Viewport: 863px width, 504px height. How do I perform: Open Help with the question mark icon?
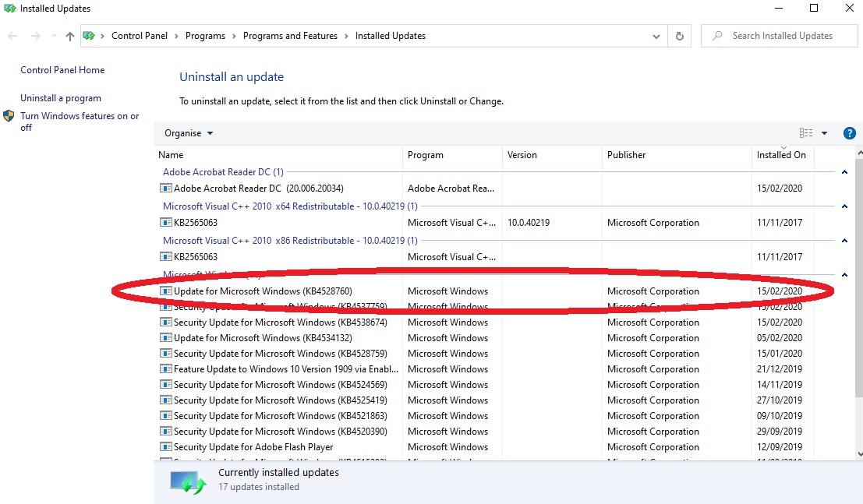coord(849,133)
